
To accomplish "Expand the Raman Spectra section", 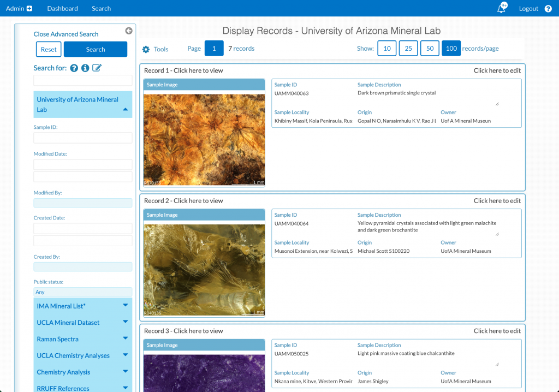I will coord(83,339).
